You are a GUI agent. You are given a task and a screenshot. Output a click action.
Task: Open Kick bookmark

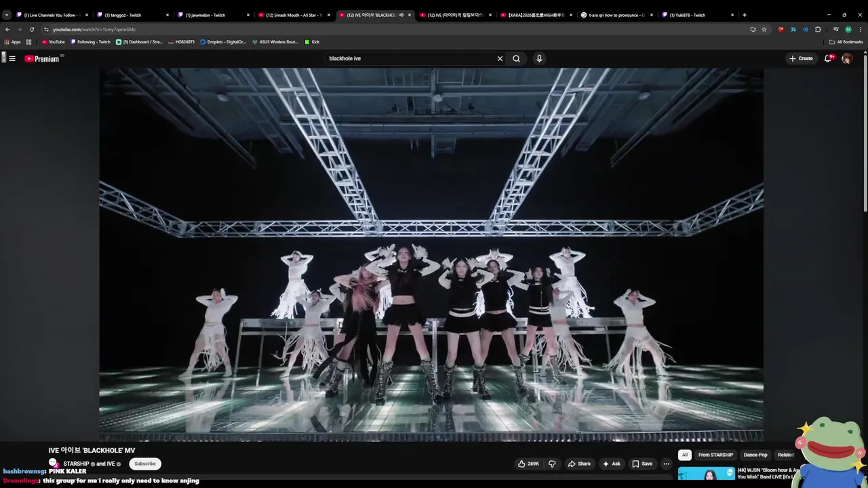pos(312,42)
